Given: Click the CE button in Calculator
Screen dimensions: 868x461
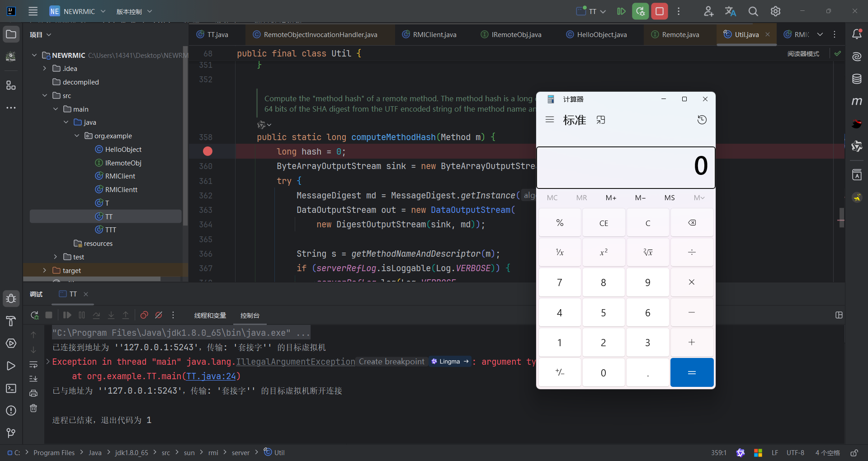Looking at the screenshot, I should point(604,223).
